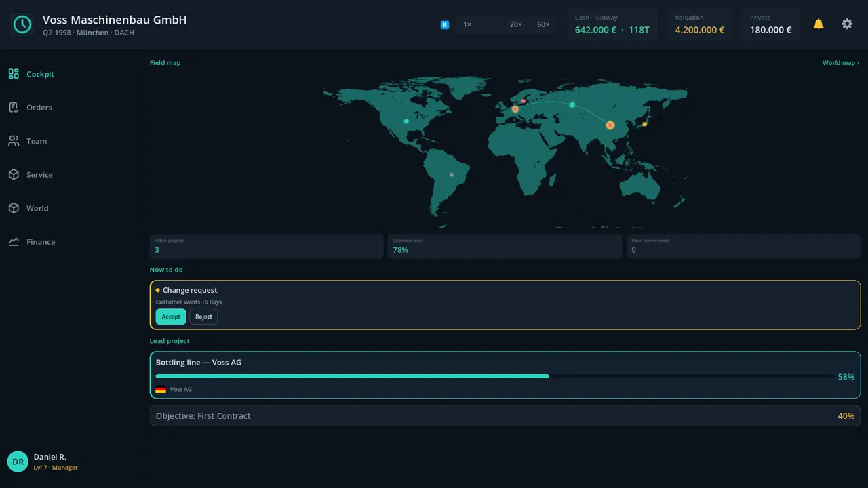This screenshot has width=868, height=488.
Task: Accept the change request
Action: tap(171, 317)
